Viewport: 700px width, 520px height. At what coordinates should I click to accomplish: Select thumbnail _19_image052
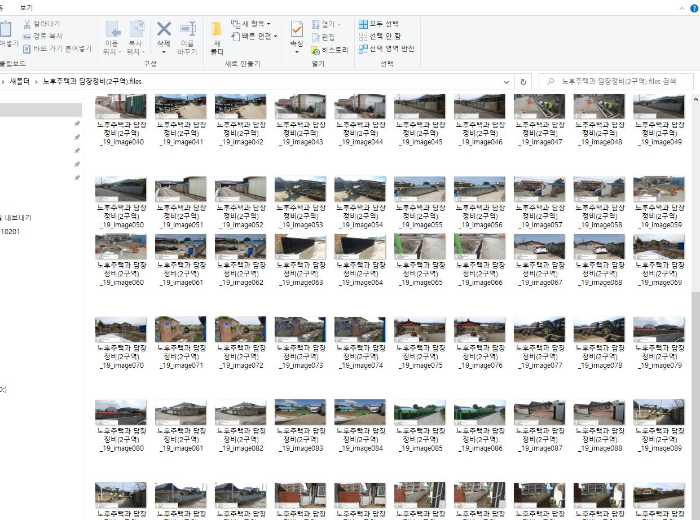pos(240,189)
